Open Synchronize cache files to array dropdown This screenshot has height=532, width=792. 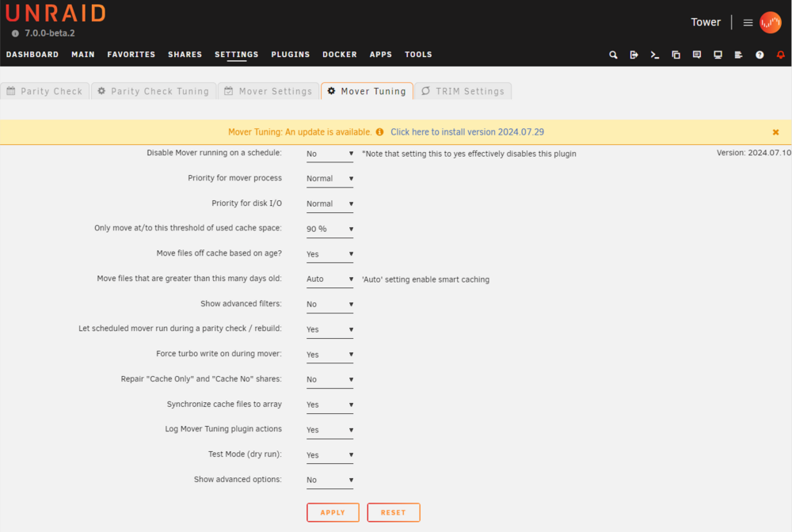[x=329, y=405]
